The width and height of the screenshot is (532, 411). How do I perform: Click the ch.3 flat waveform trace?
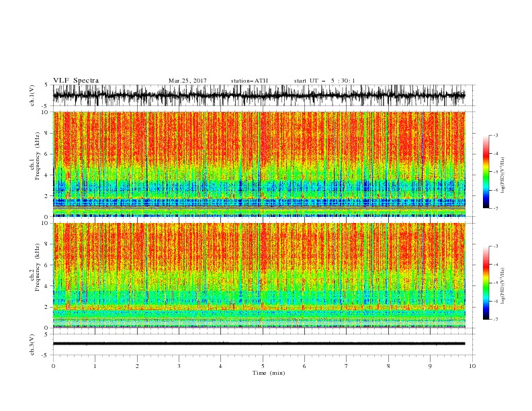259,344
